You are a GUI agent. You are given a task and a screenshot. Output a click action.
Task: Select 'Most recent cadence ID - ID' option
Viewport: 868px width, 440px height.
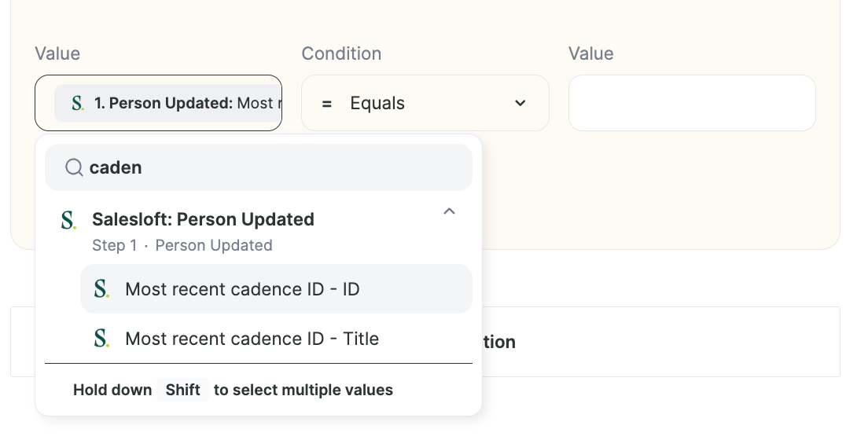276,289
